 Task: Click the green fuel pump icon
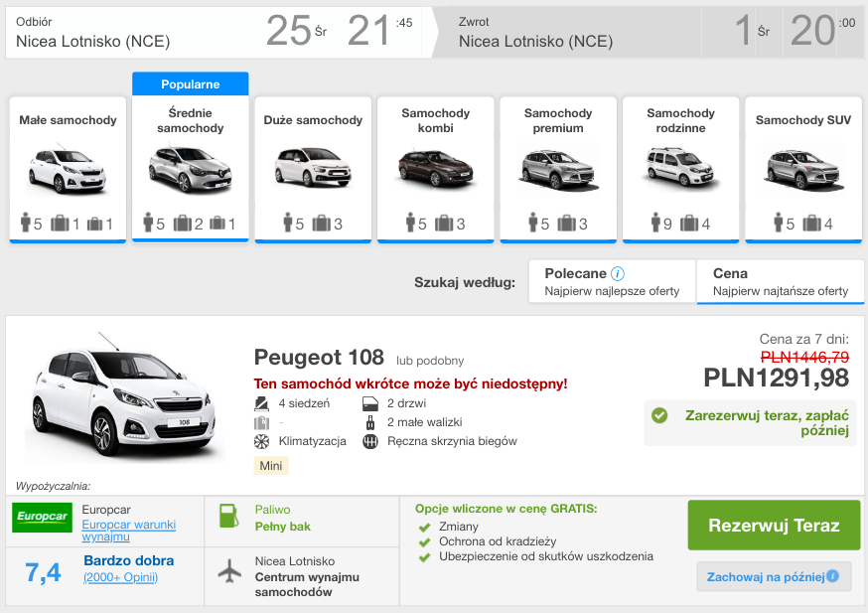pyautogui.click(x=227, y=518)
